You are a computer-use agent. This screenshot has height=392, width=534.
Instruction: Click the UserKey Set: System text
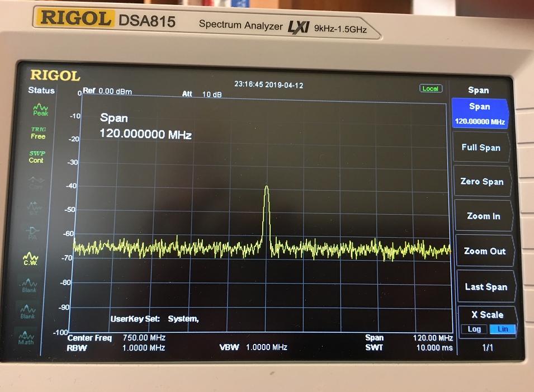[155, 319]
